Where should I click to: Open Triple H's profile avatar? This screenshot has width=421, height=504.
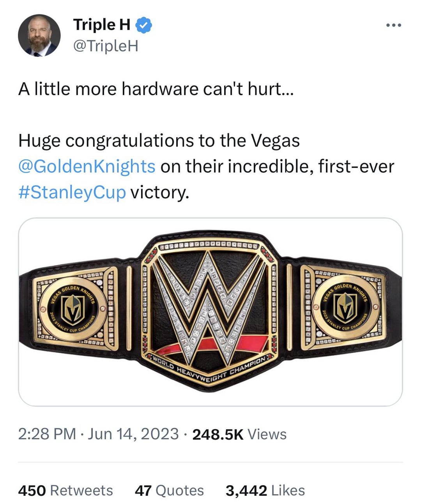coord(39,35)
